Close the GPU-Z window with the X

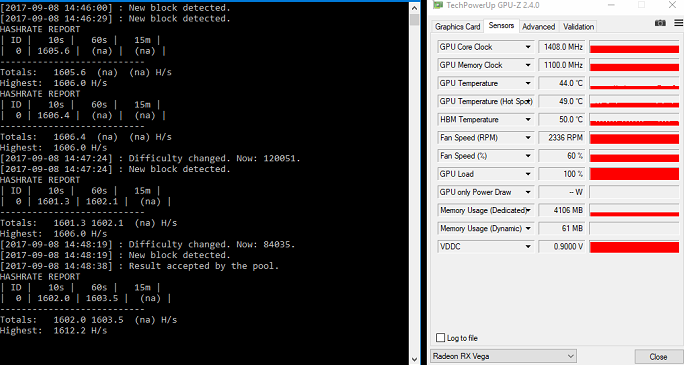click(672, 5)
